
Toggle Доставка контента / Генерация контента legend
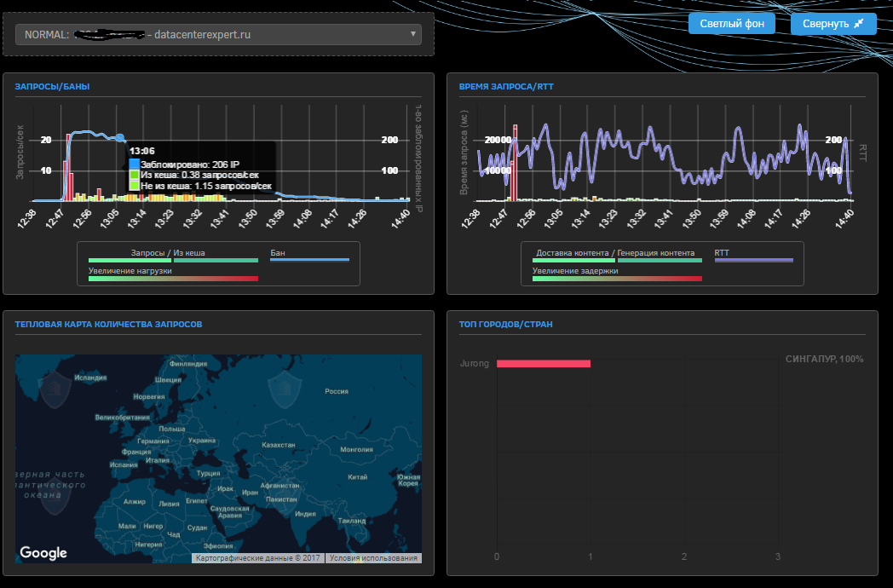click(617, 256)
